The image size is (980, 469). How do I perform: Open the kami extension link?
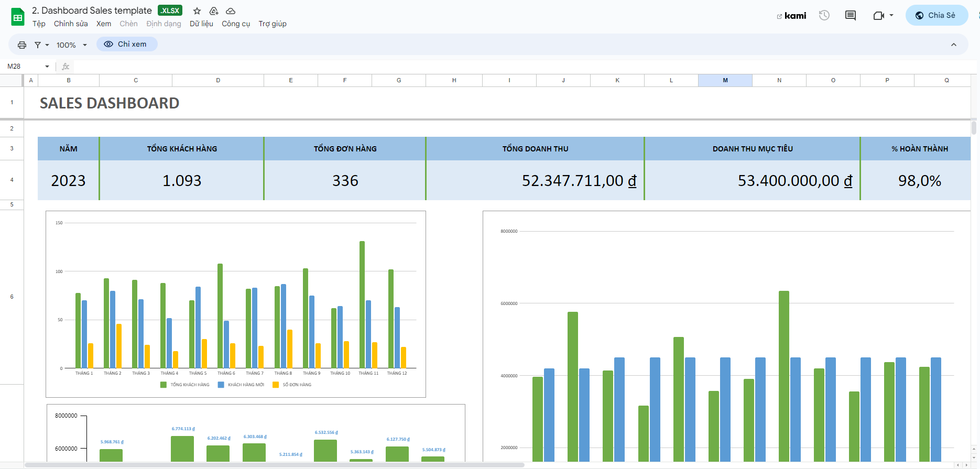[x=791, y=16]
